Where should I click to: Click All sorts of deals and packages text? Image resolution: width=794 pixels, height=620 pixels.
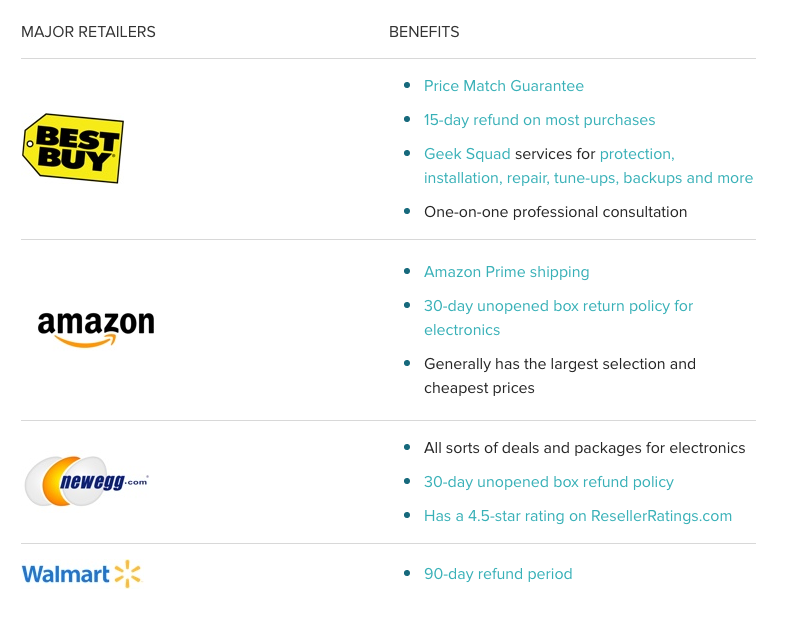(x=584, y=448)
